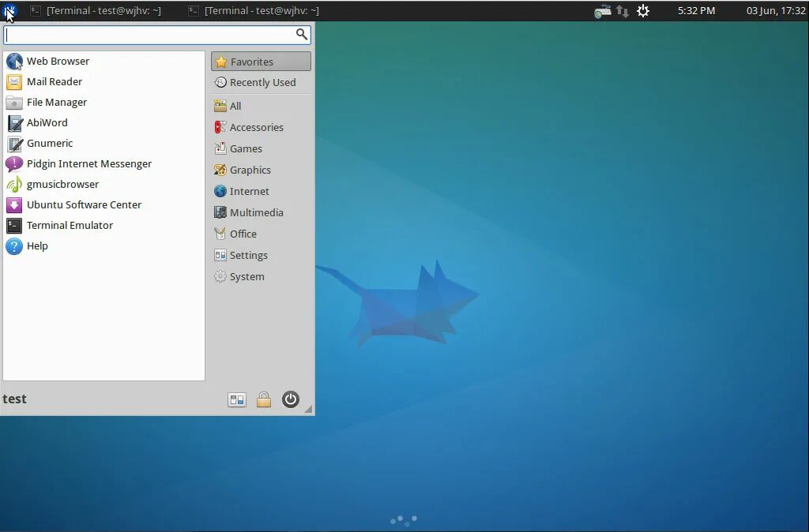Click the Pidgin speech bubble icon
Screen dimensions: 809x532
pyautogui.click(x=14, y=164)
